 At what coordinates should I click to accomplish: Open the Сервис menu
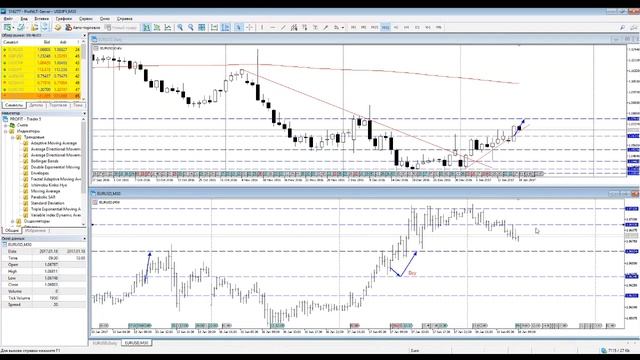point(86,19)
